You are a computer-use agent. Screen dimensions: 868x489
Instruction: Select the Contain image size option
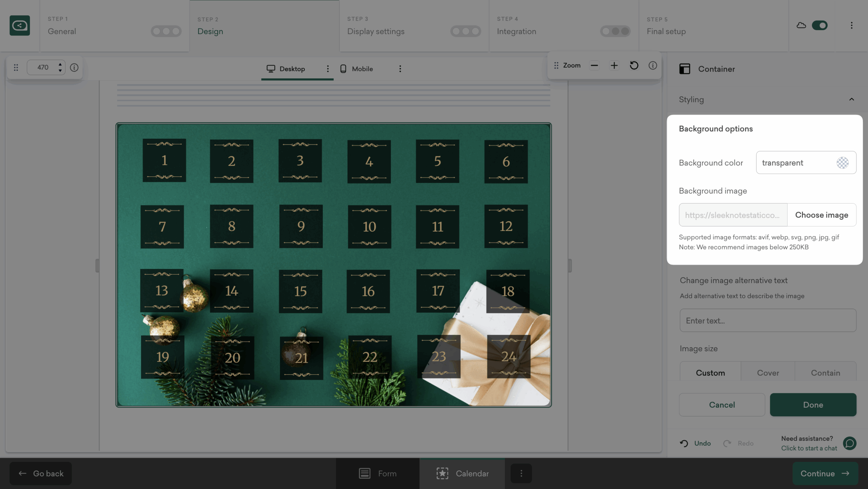(x=825, y=373)
